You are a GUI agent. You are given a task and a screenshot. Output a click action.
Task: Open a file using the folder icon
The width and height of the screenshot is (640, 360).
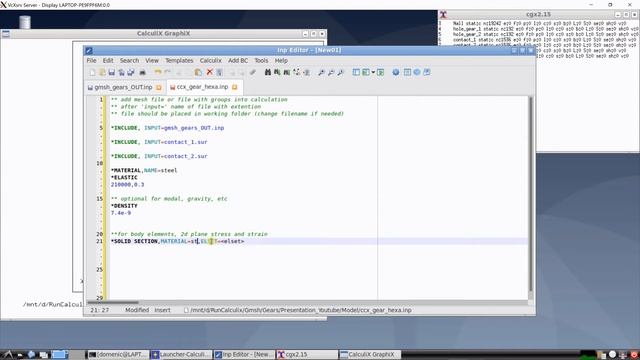[102, 72]
